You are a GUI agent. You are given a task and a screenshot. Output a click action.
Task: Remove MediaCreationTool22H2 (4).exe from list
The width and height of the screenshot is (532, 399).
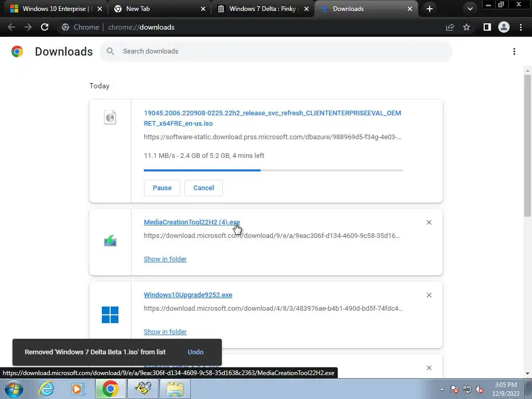tap(429, 222)
